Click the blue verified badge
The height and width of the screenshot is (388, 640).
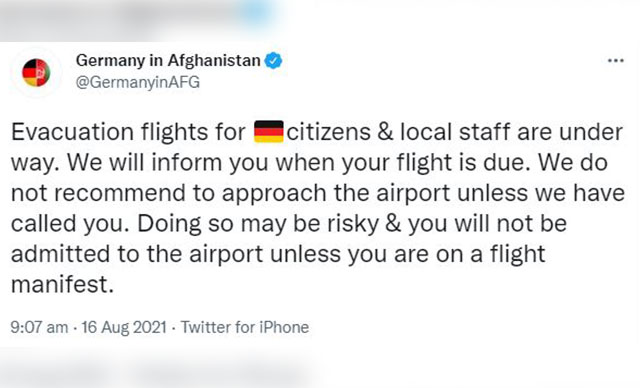pos(273,61)
